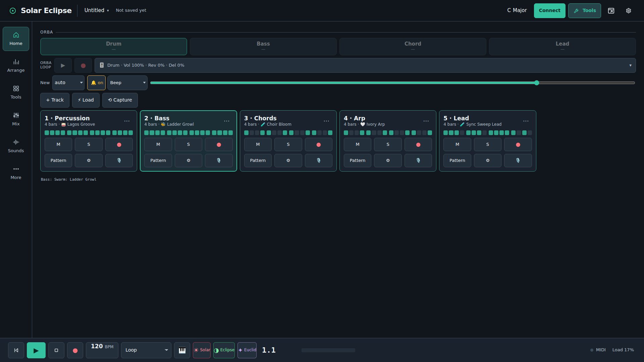The image size is (644, 362).
Task: Open the New auto dropdown
Action: tap(68, 83)
